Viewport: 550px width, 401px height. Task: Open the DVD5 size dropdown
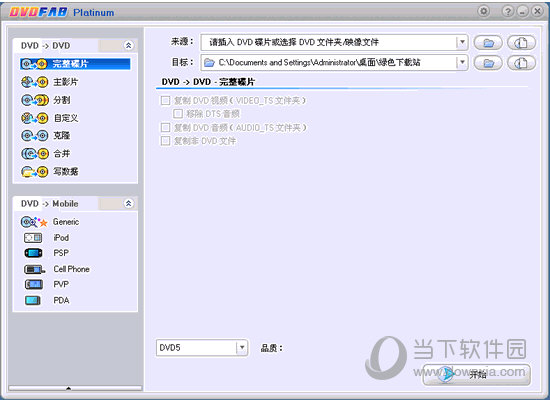(242, 348)
